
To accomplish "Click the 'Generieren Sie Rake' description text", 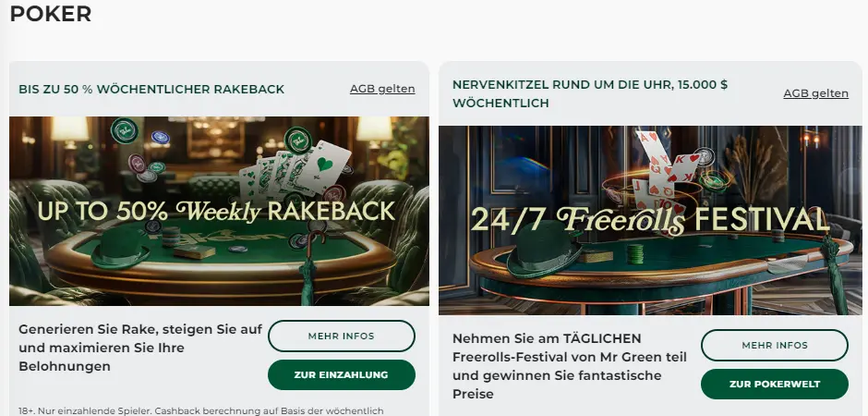I will (x=140, y=348).
